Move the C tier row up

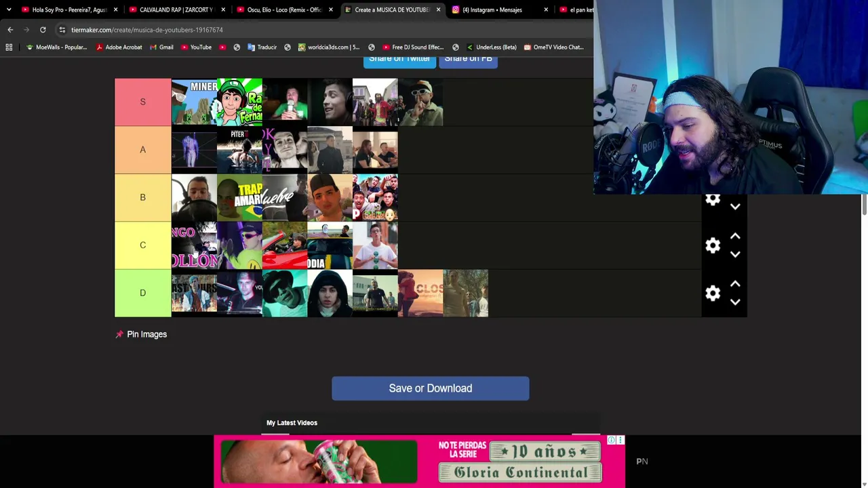pos(735,236)
